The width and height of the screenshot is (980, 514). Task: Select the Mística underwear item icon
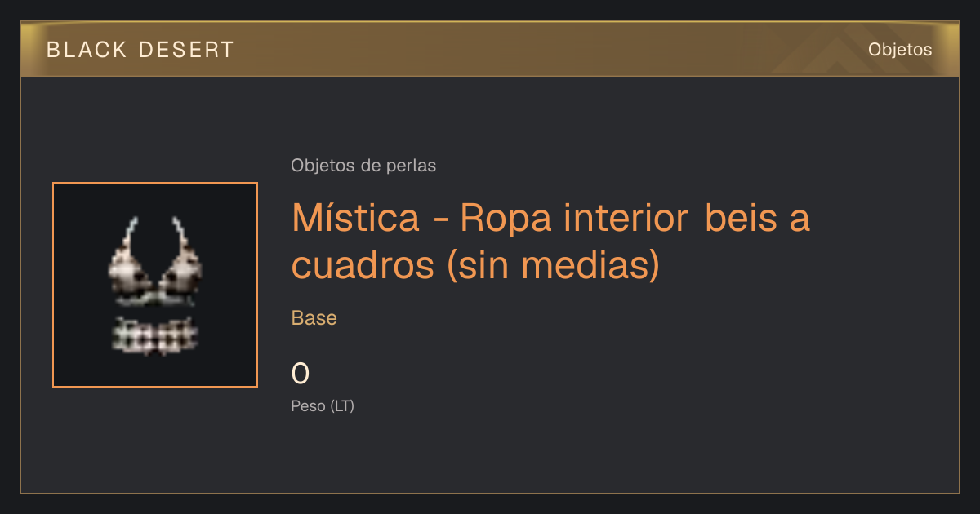[x=155, y=285]
